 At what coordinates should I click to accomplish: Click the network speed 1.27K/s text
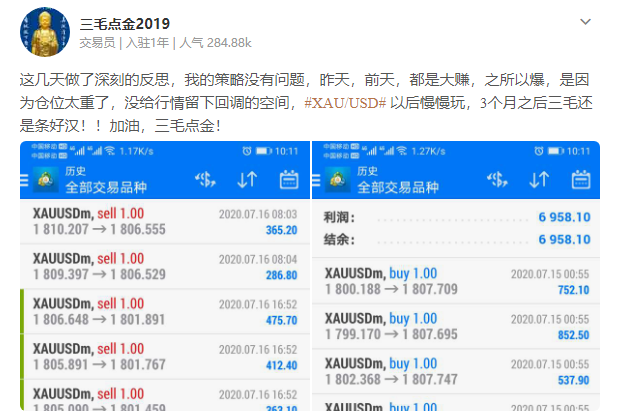(428, 151)
